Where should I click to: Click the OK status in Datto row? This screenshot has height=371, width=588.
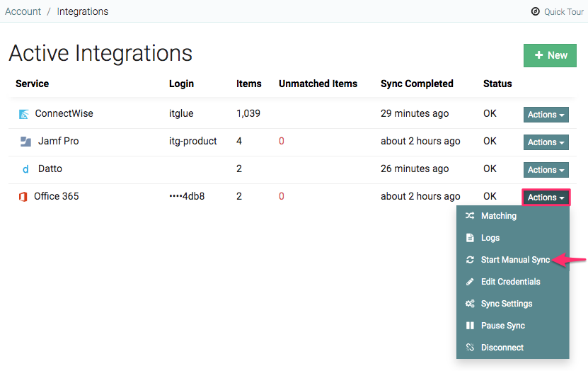pyautogui.click(x=490, y=169)
